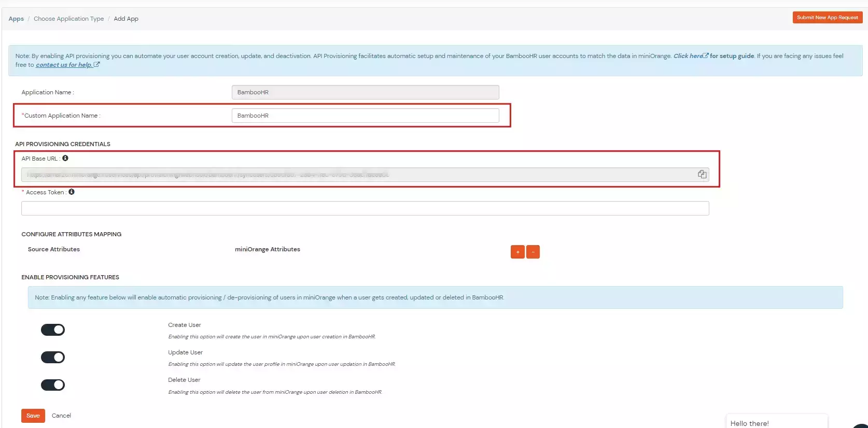Add an attribute mapping row with plus button

click(x=517, y=252)
